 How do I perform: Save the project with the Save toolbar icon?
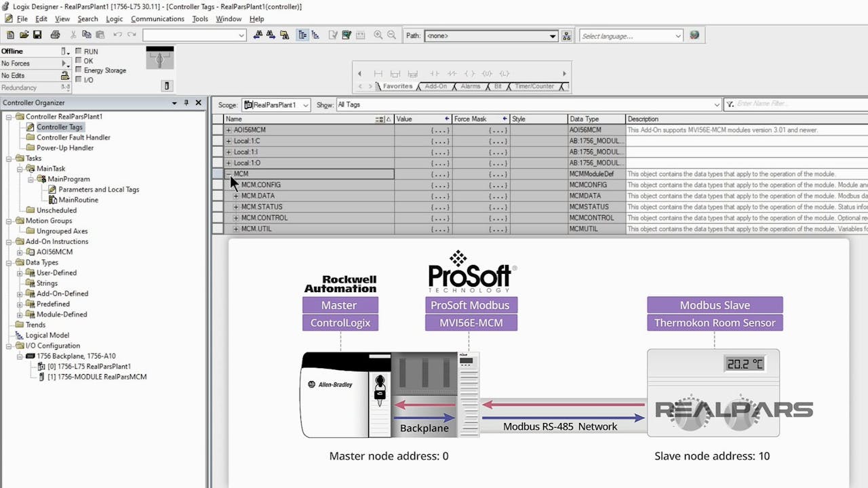coord(38,34)
